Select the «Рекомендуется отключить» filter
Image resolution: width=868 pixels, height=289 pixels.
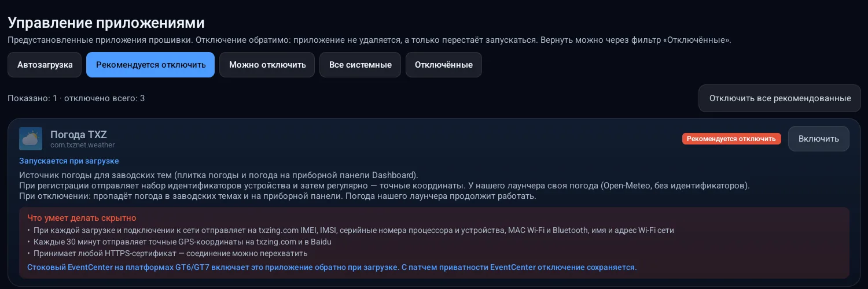point(150,65)
